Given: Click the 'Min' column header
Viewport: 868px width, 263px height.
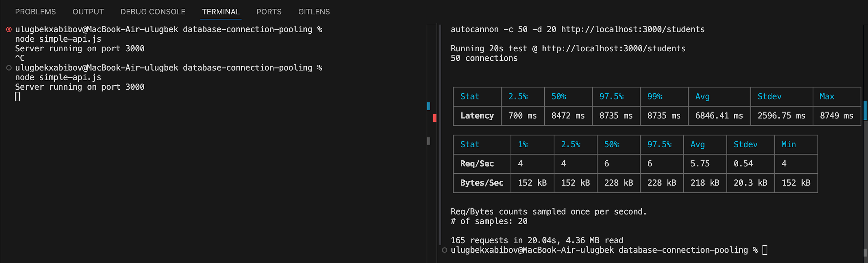Looking at the screenshot, I should point(788,144).
